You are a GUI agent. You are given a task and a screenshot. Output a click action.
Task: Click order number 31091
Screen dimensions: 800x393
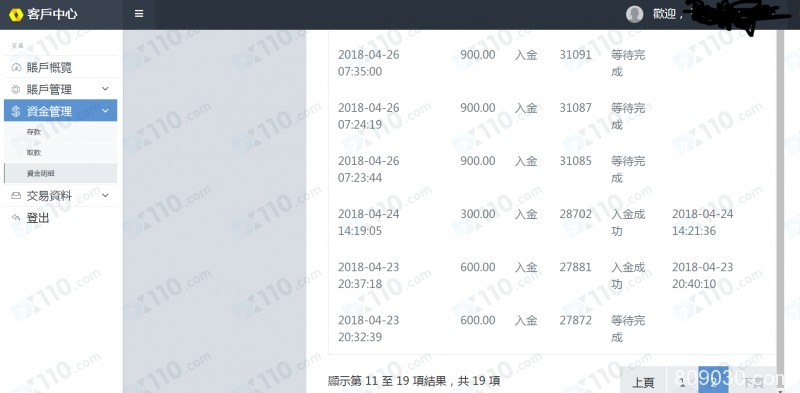576,55
